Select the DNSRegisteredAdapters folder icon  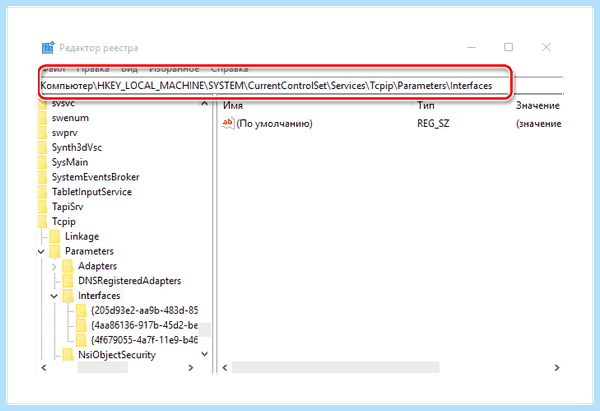[68, 281]
